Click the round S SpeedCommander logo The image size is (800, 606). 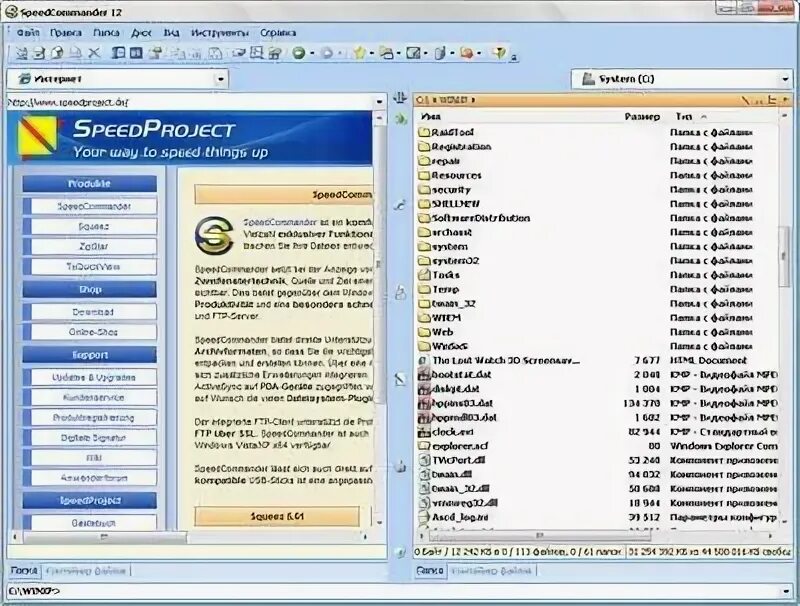[214, 235]
